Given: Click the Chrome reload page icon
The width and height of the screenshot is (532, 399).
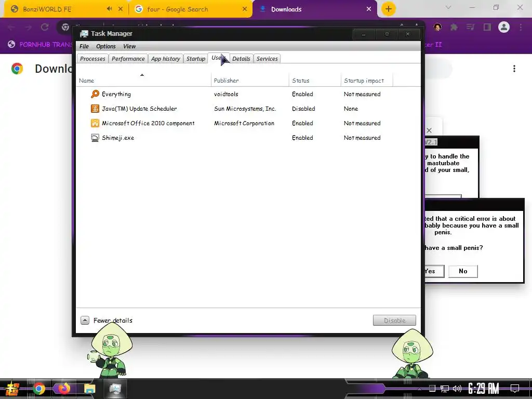Looking at the screenshot, I should pyautogui.click(x=45, y=27).
